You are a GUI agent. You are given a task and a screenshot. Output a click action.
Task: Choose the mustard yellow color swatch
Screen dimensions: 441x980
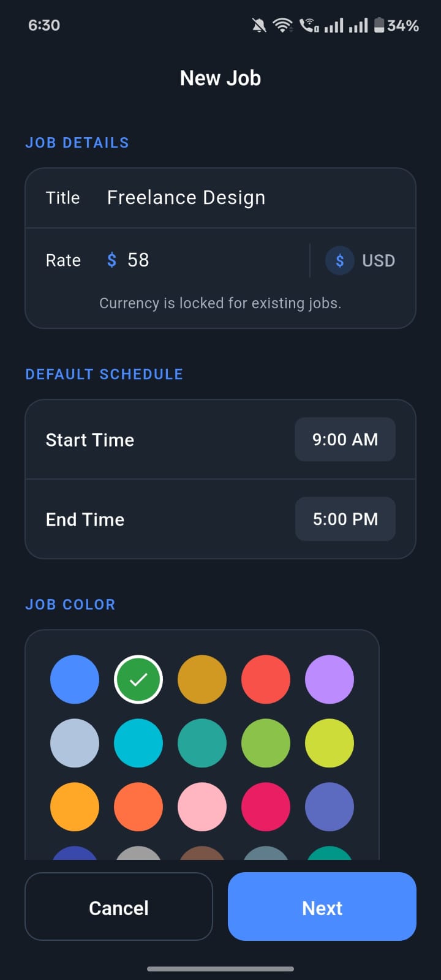click(x=202, y=679)
